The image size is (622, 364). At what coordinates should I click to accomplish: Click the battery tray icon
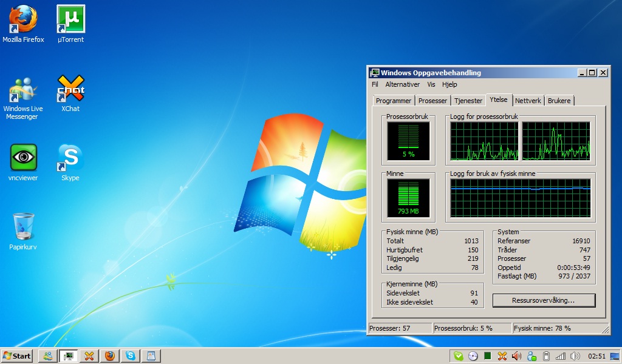[546, 356]
